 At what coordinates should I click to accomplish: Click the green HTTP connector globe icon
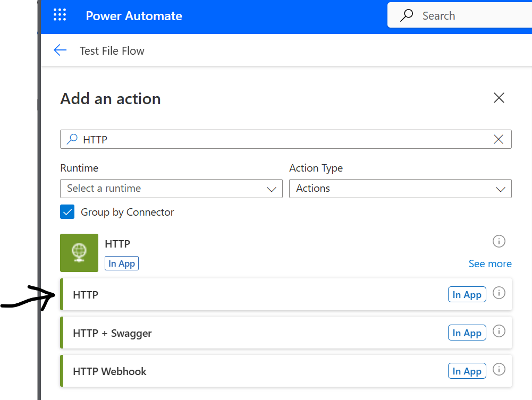click(x=79, y=253)
